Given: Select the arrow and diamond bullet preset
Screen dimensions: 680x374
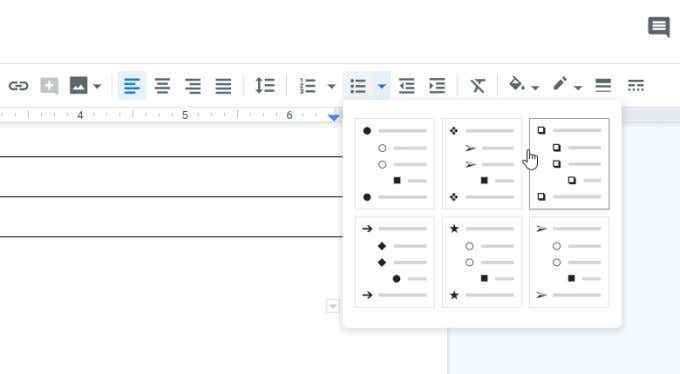Looking at the screenshot, I should [x=394, y=262].
